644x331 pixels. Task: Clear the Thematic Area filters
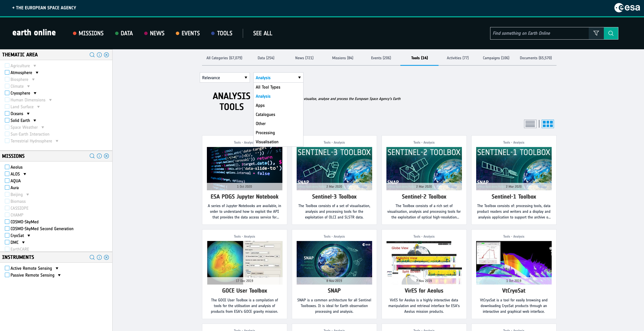[x=106, y=55]
